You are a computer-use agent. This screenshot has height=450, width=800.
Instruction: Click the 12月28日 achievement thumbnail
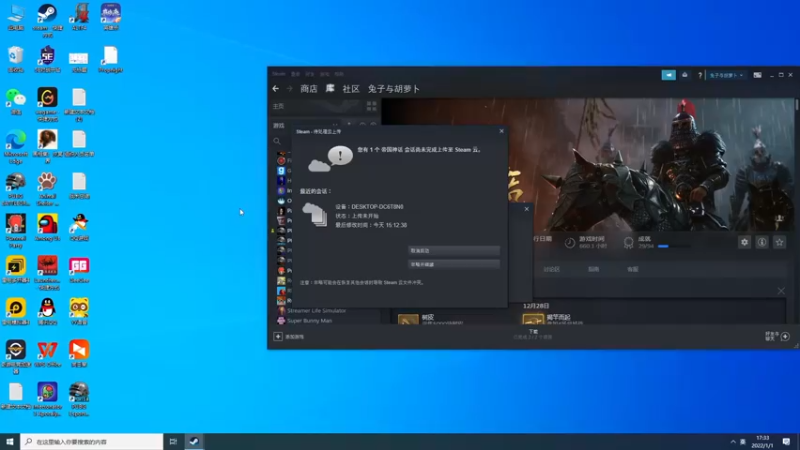tap(532, 320)
